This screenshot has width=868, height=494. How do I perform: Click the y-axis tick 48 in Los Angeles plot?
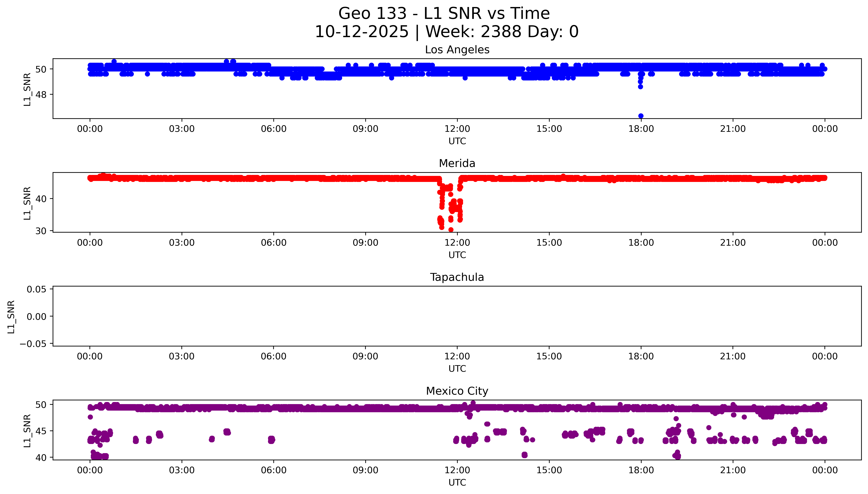pyautogui.click(x=41, y=95)
